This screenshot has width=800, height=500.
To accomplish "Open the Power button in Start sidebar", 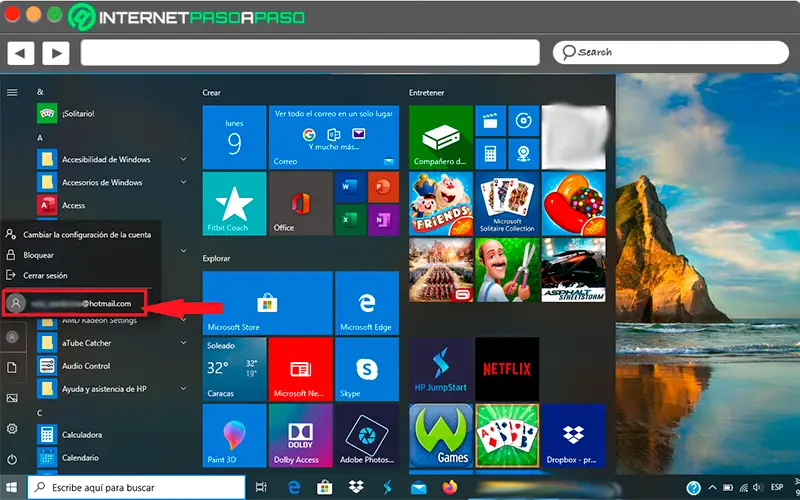I will [x=12, y=459].
